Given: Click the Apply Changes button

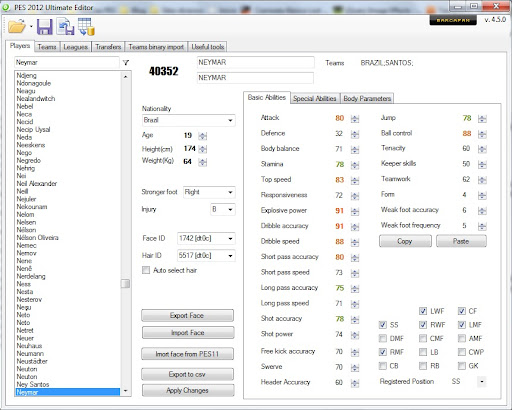Looking at the screenshot, I should coord(188,390).
